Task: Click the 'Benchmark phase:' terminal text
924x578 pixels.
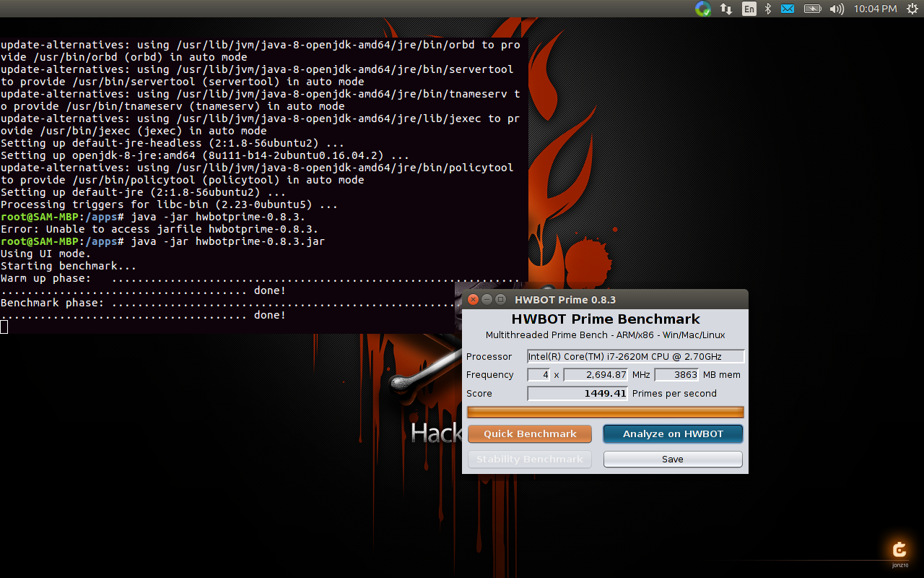Action: [x=52, y=303]
